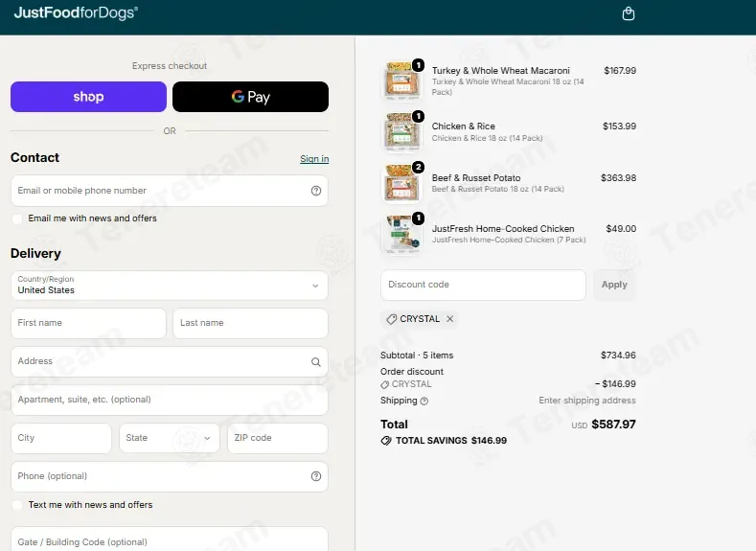Click Turkey & Whole Wheat Macaroni thumbnail

click(x=402, y=80)
